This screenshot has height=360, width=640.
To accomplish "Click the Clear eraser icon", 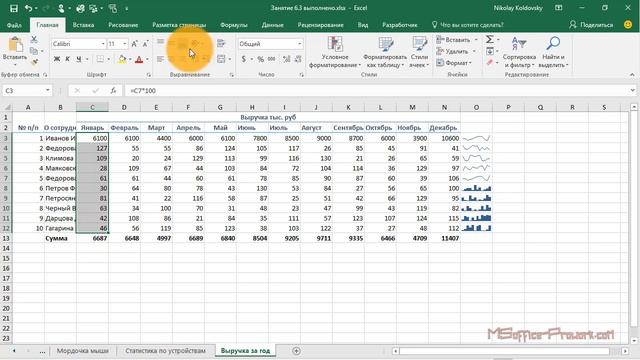I will click(489, 62).
